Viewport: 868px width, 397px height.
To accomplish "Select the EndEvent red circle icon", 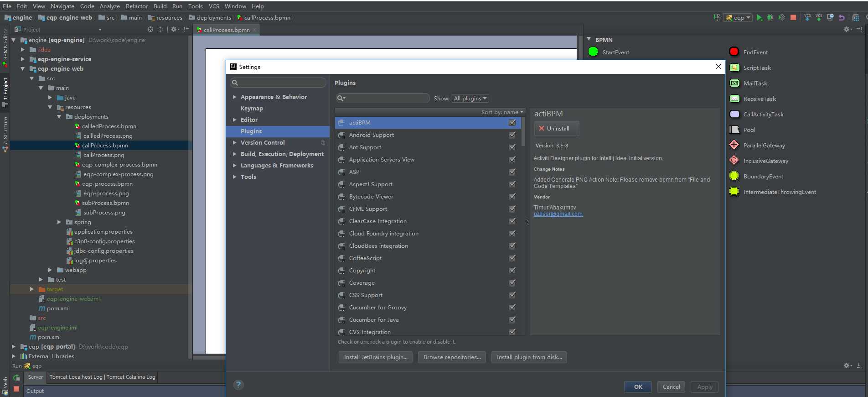I will pyautogui.click(x=734, y=52).
